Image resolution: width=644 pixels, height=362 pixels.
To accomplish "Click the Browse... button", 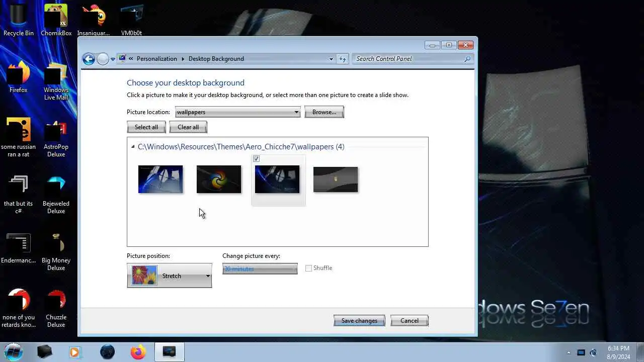I will point(324,112).
